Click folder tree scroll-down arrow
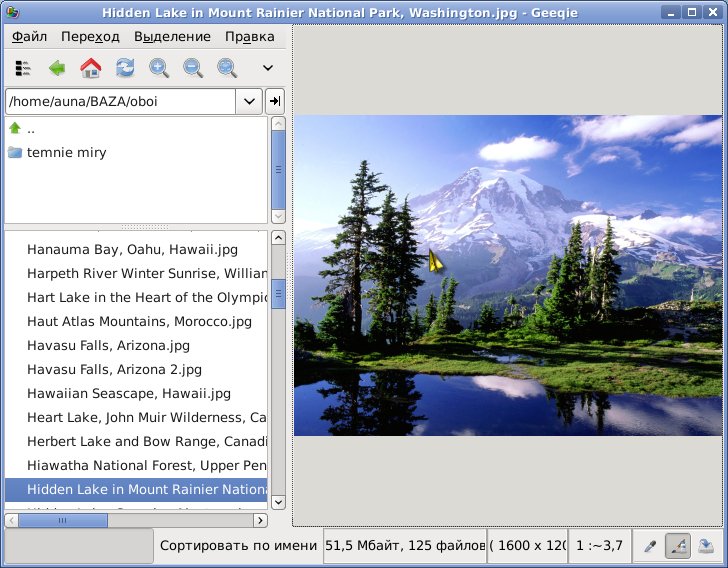Screen dimensions: 728x568 [278, 216]
